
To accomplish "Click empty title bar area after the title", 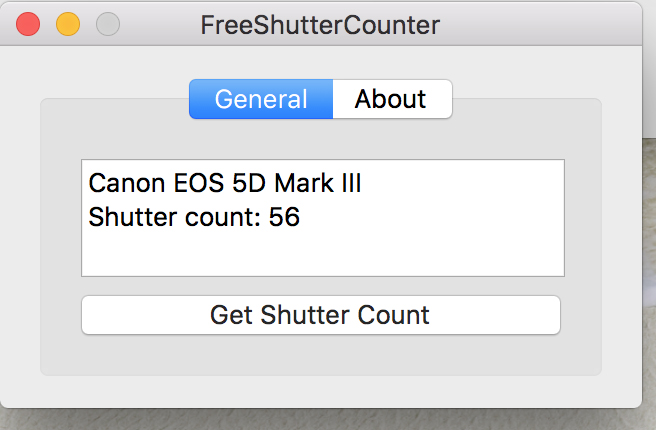I will tap(540, 24).
